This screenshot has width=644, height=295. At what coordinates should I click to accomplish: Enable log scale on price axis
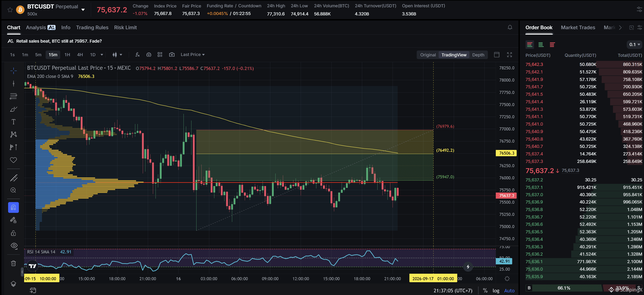(x=496, y=291)
